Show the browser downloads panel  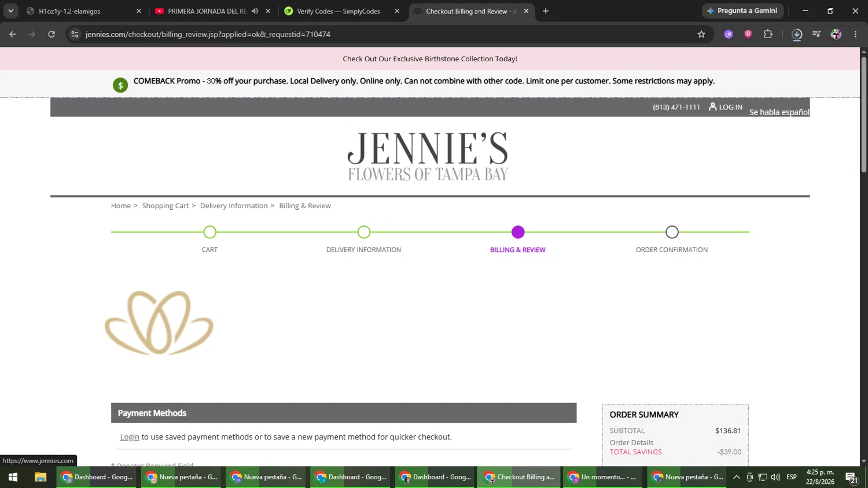pyautogui.click(x=797, y=34)
